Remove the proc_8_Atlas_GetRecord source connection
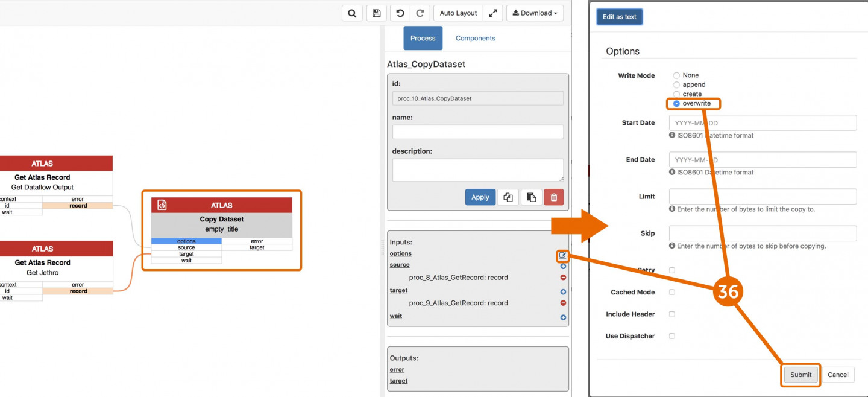Screen dimensions: 868x397 coord(563,278)
